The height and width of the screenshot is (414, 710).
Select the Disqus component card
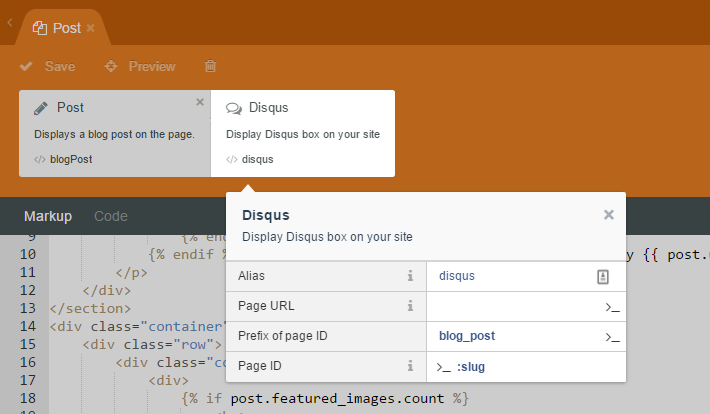pyautogui.click(x=303, y=133)
